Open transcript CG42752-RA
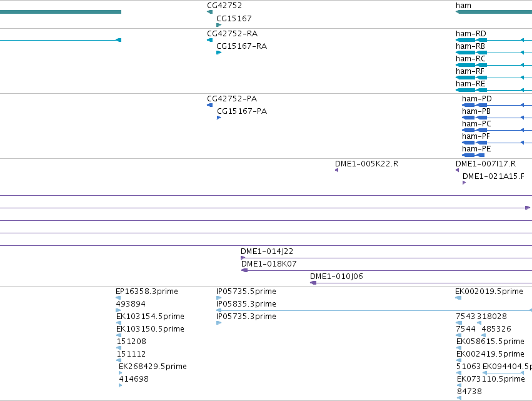Screen dimensions: 532x401 [x=232, y=34]
